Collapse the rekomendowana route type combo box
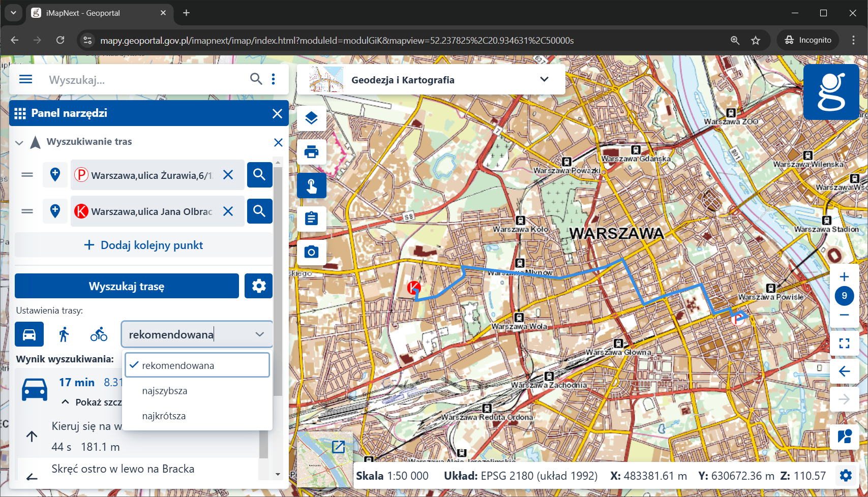 pyautogui.click(x=259, y=334)
